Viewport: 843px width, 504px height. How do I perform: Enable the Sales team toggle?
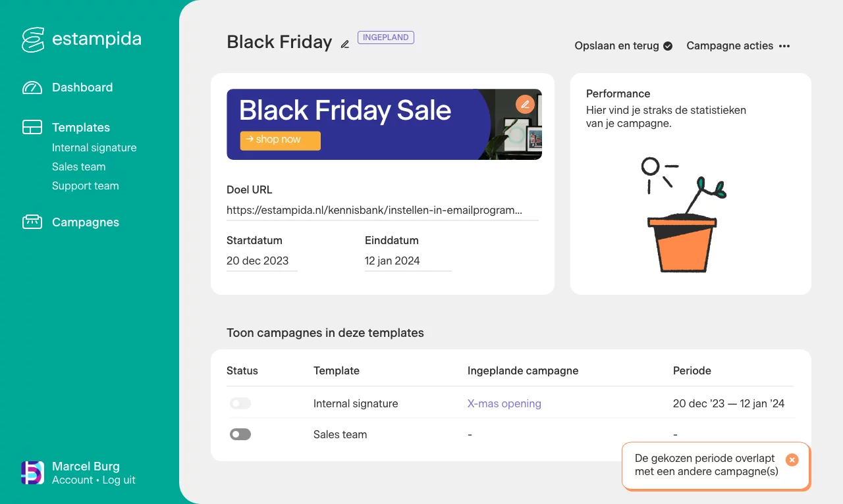(x=240, y=434)
